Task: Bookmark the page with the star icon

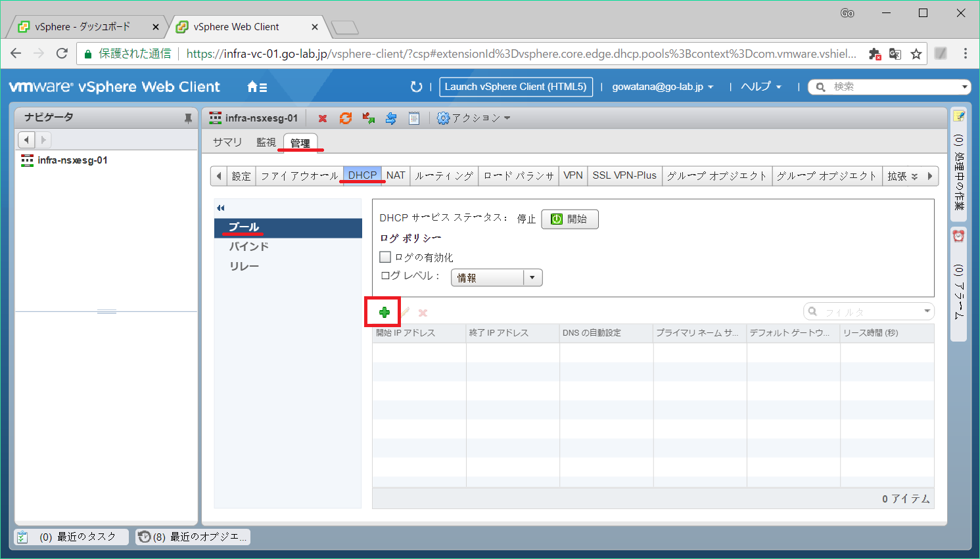Action: (916, 54)
